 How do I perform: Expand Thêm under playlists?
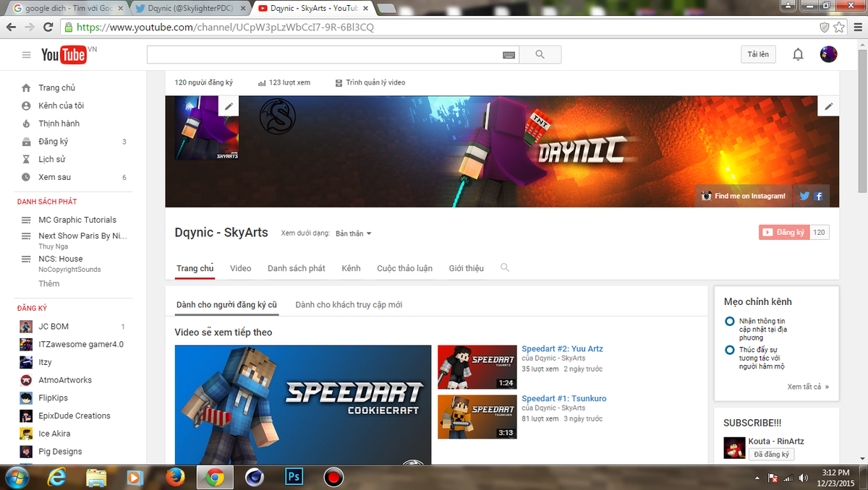click(x=49, y=283)
